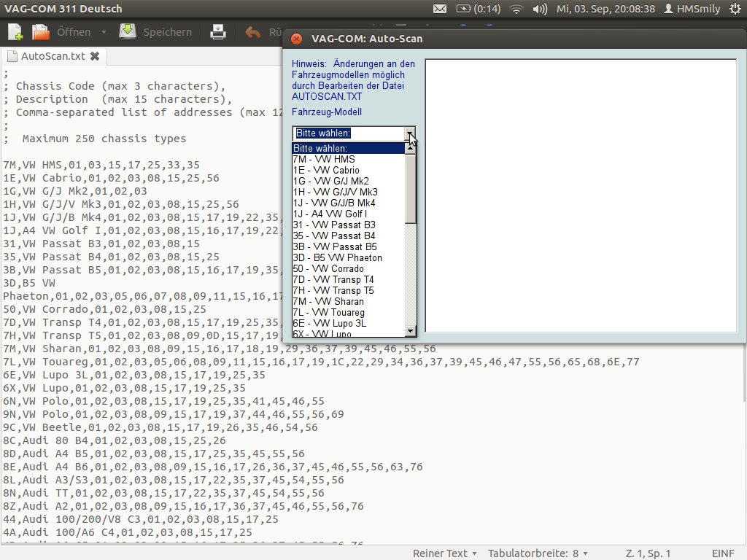Open the 'Reiner Text' language dropdown
This screenshot has height=560, width=747.
tap(444, 553)
